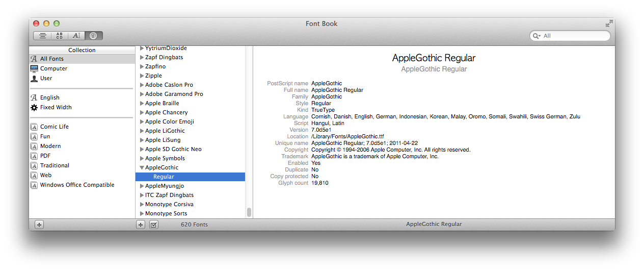This screenshot has width=644, height=271.
Task: Click the 620 Fonts status text
Action: [194, 225]
